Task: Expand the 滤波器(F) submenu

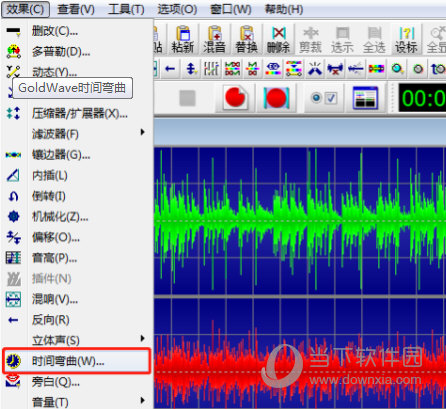Action: (77, 134)
